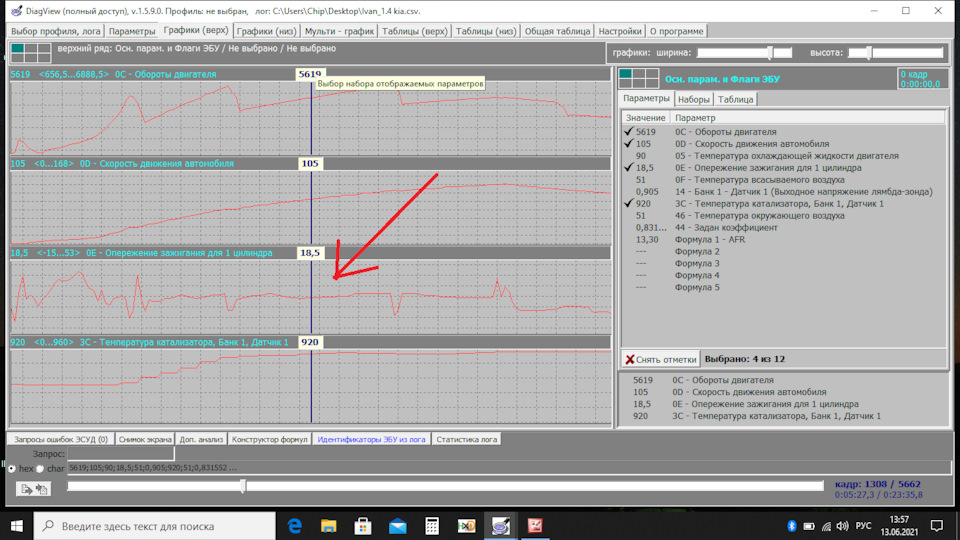
Task: Uncheck 0E - Опережение зажигания parameter
Action: pyautogui.click(x=629, y=168)
